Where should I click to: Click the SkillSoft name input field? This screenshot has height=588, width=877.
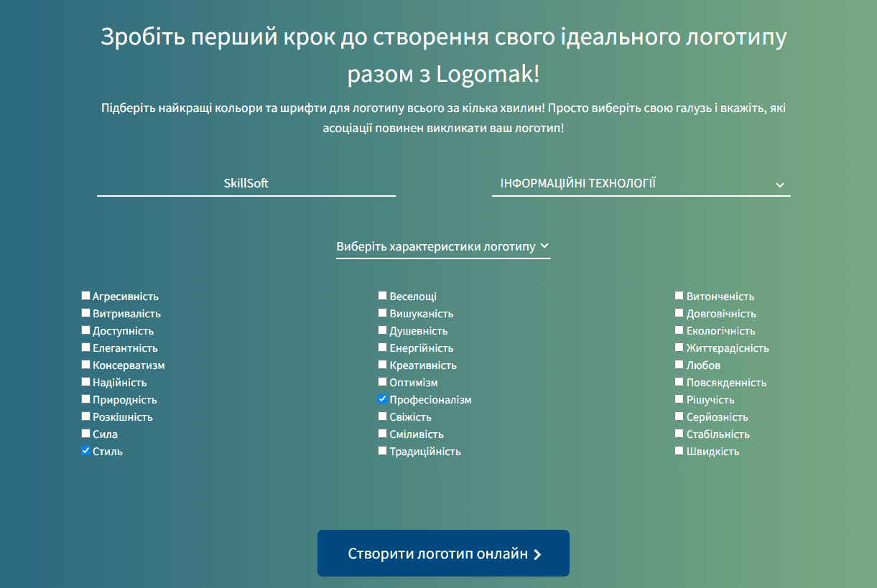point(246,183)
